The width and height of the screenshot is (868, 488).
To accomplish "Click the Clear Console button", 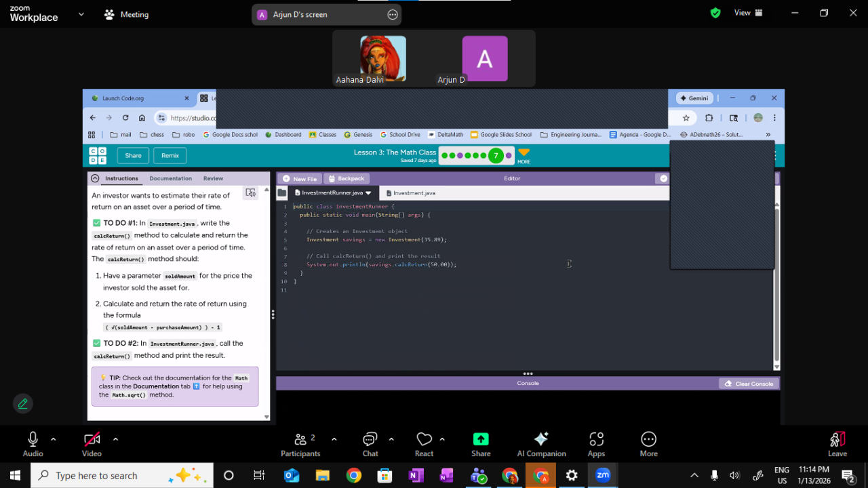I will 749,384.
